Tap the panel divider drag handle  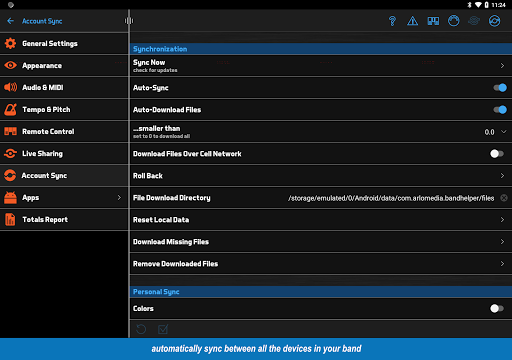point(129,21)
